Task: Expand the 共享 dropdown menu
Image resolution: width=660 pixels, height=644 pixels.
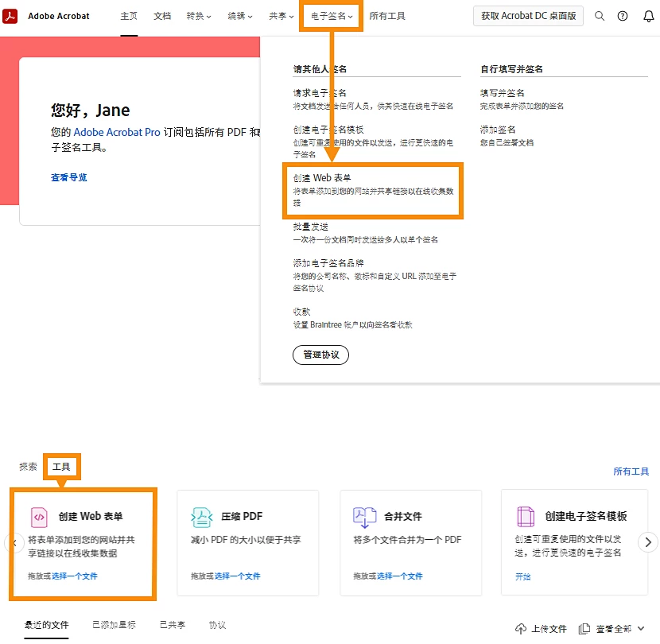Action: (281, 16)
